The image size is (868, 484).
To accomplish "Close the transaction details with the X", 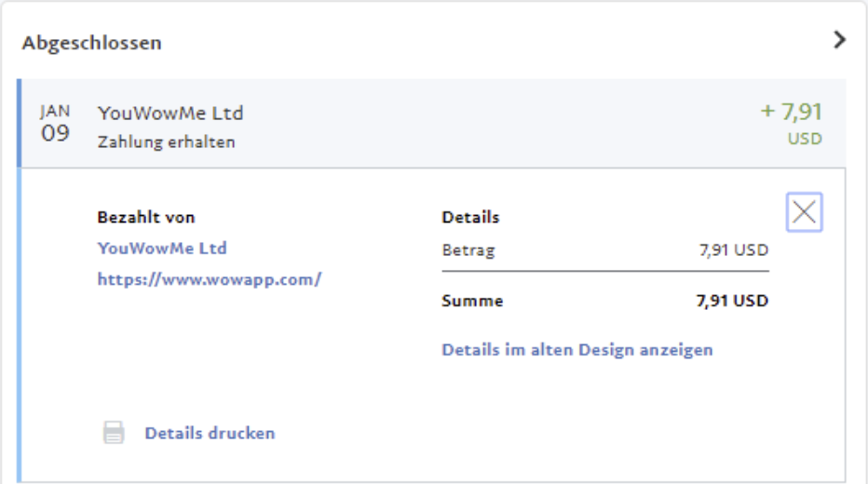I will (x=805, y=213).
